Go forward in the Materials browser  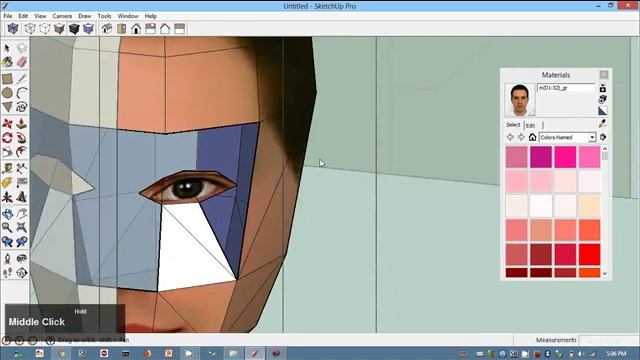521,137
